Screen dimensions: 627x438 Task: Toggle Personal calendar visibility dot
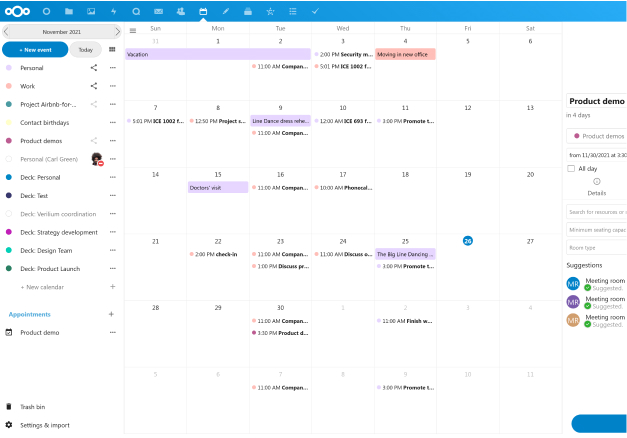coord(9,68)
